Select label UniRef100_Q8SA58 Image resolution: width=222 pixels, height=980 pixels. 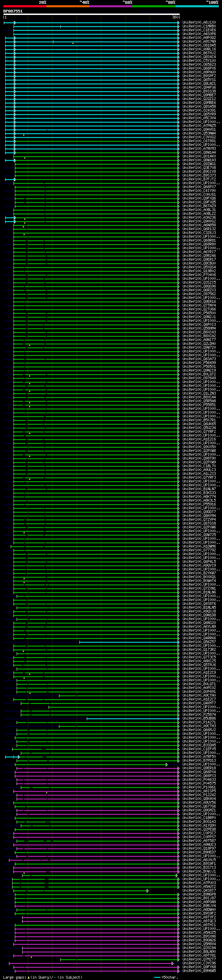(x=199, y=106)
